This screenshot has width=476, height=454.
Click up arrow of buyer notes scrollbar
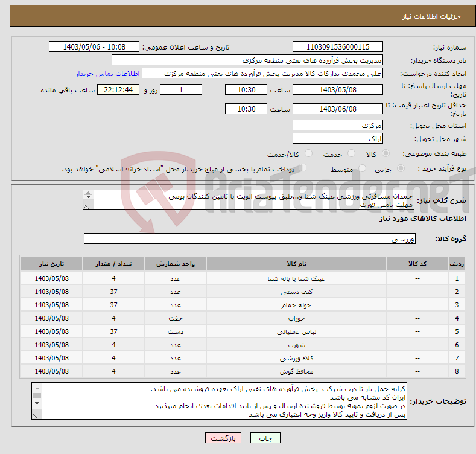pyautogui.click(x=37, y=388)
